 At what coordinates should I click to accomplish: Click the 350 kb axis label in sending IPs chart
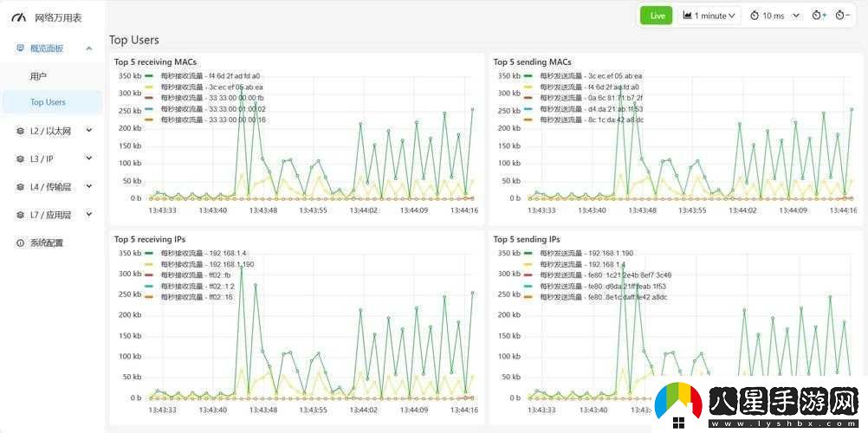point(508,253)
